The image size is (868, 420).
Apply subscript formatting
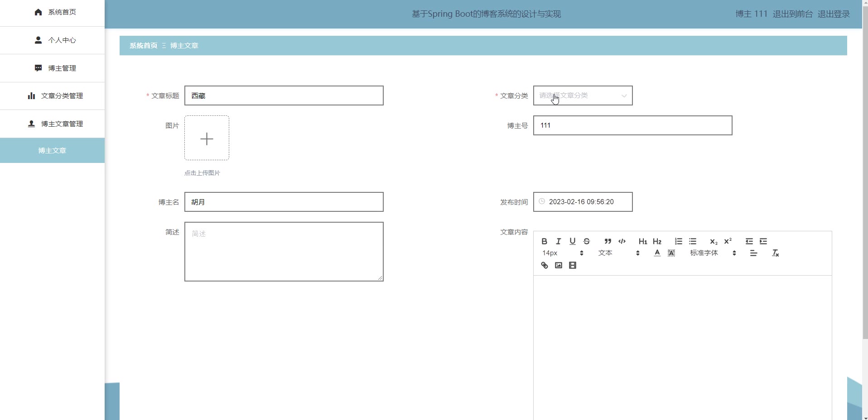point(714,241)
